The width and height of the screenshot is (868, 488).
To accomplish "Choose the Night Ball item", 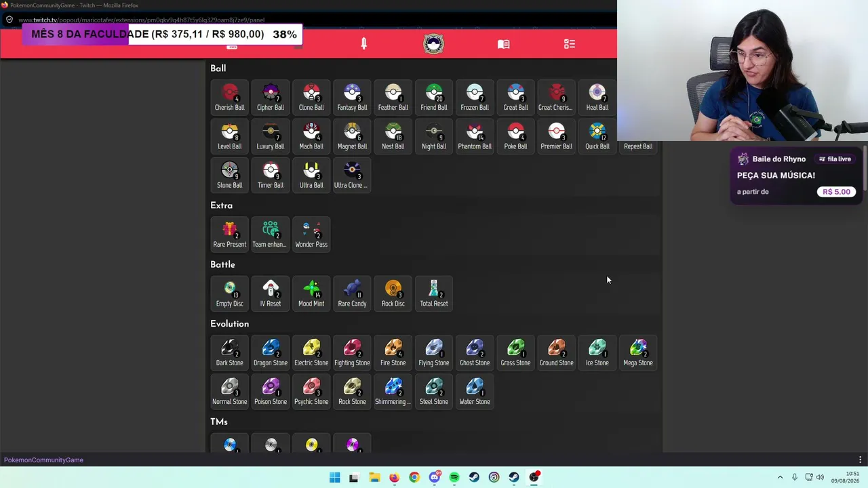I will point(434,136).
